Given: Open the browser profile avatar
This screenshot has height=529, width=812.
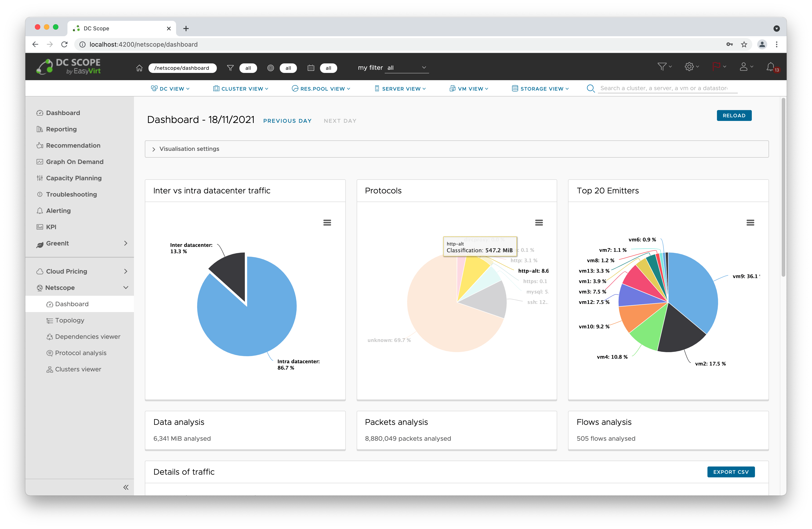Looking at the screenshot, I should 762,44.
